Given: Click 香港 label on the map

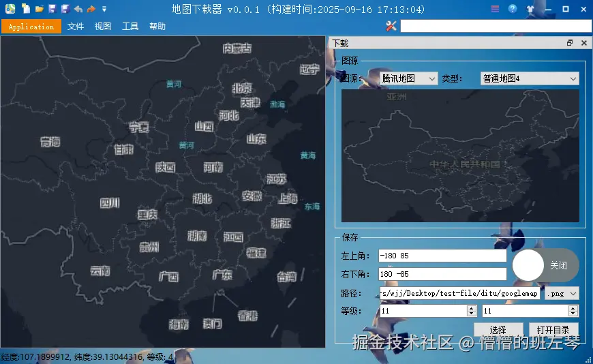Looking at the screenshot, I should coord(247,316).
